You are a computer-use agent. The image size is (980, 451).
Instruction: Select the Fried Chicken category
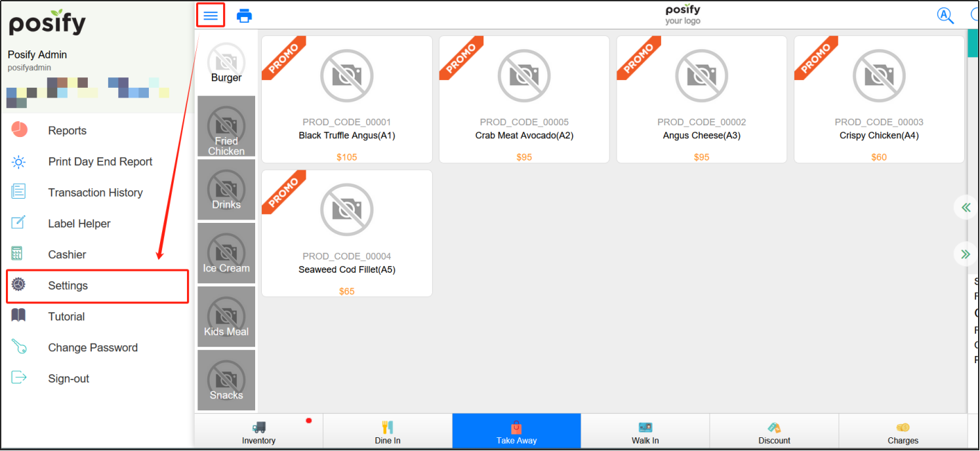(226, 126)
